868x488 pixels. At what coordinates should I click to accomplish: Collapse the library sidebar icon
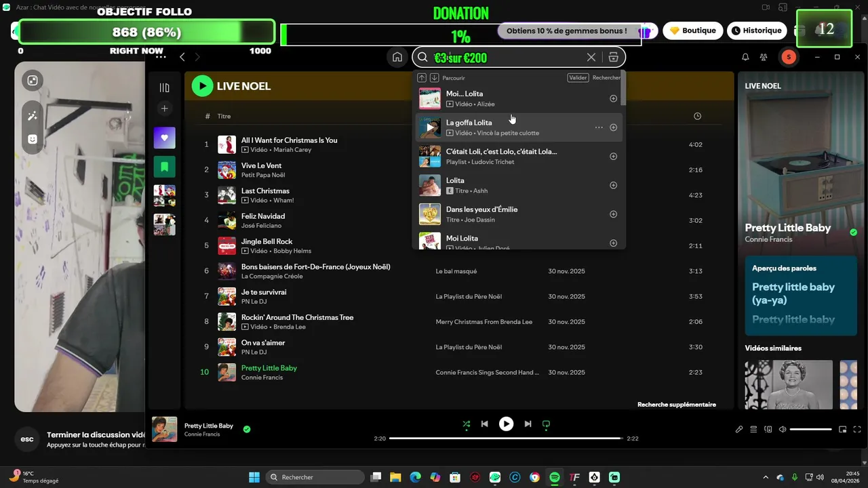coord(164,87)
